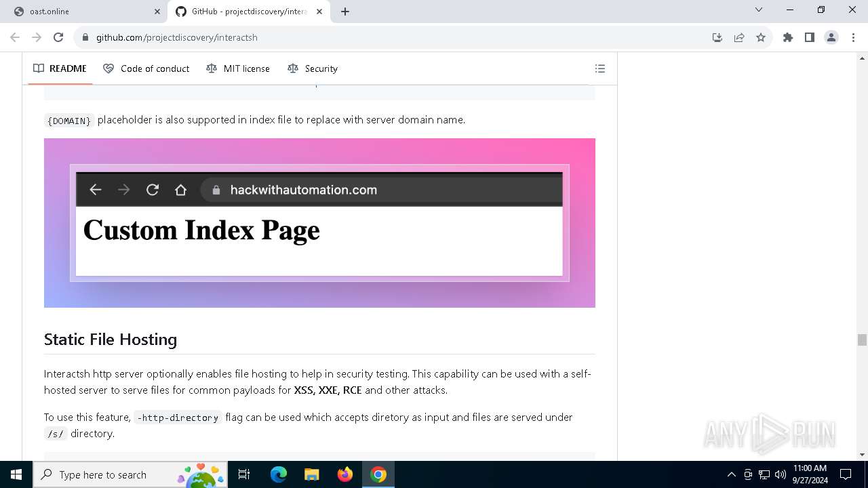868x488 pixels.
Task: Open the Windows Start menu
Action: click(16, 474)
